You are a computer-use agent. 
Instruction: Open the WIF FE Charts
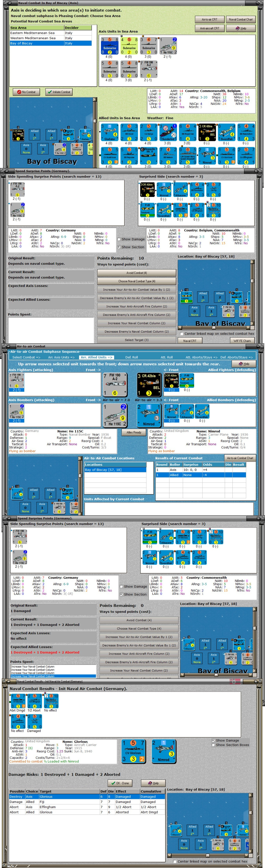coord(242,341)
